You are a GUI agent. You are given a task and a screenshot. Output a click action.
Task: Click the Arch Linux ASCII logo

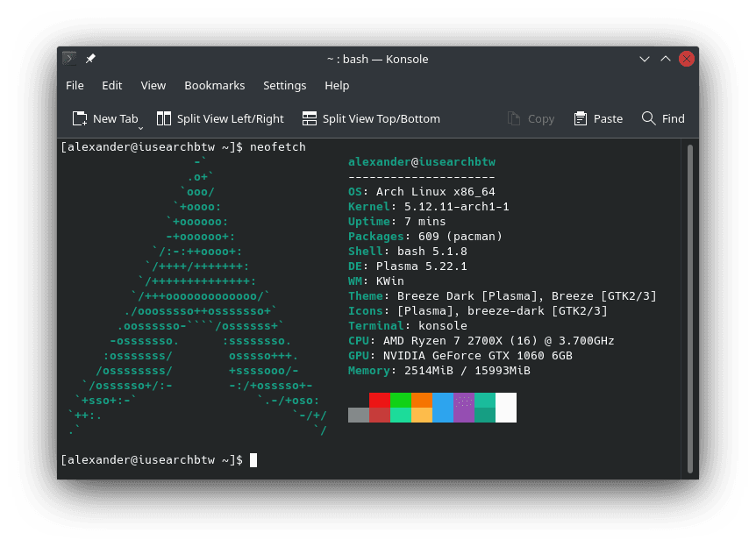point(197,296)
